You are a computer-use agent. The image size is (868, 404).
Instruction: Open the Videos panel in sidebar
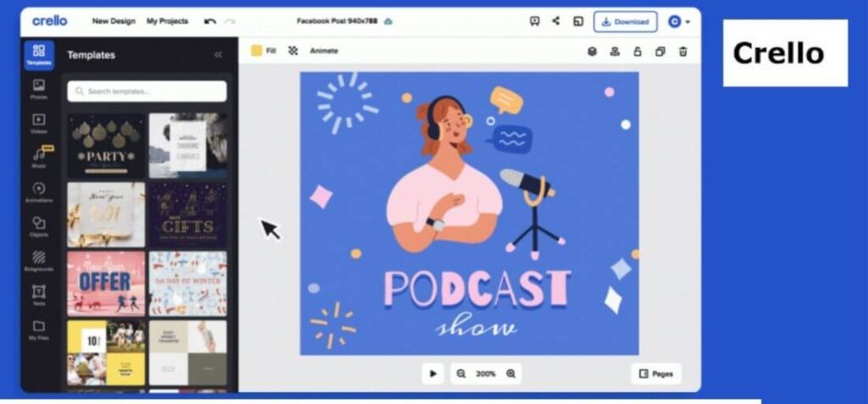pyautogui.click(x=39, y=124)
